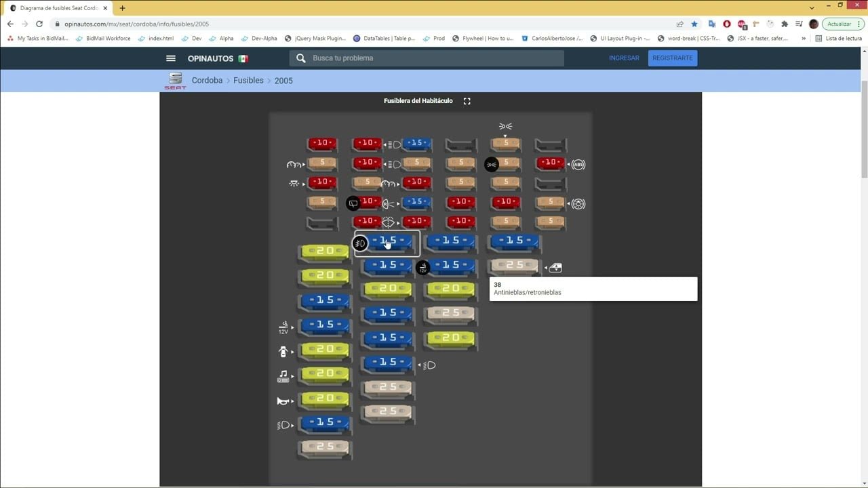Viewport: 868px width, 488px height.
Task: Open the Lista de lectura reading list
Action: [x=838, y=39]
